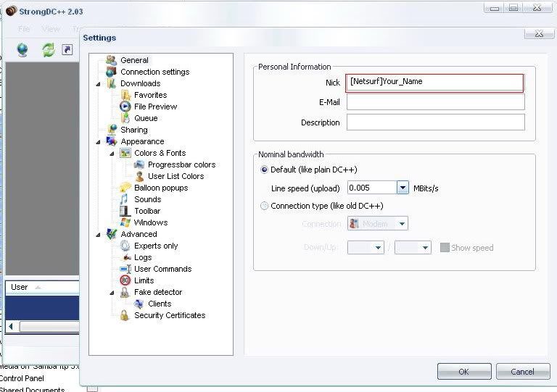Click the General users icon in tree

pos(111,60)
